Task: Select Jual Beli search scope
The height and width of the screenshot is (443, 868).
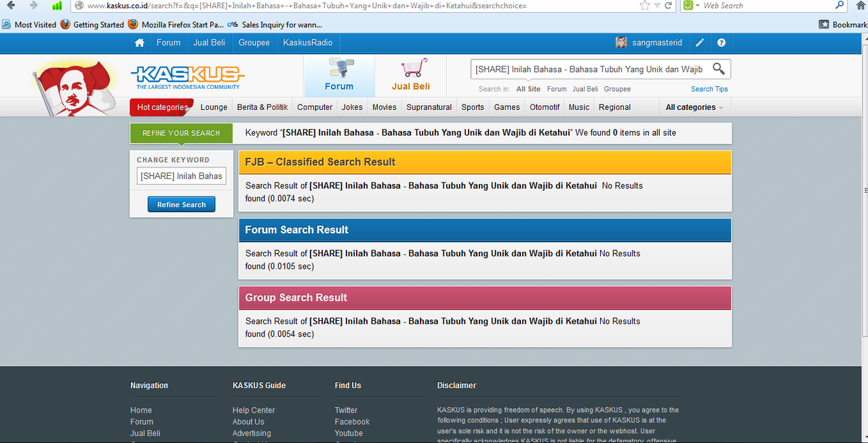Action: click(585, 89)
